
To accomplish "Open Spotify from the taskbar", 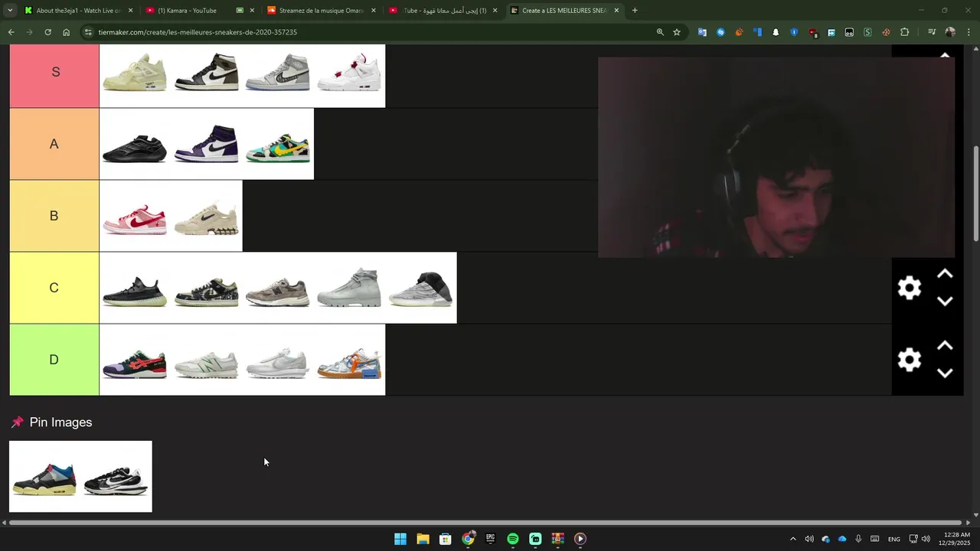I will tap(513, 539).
